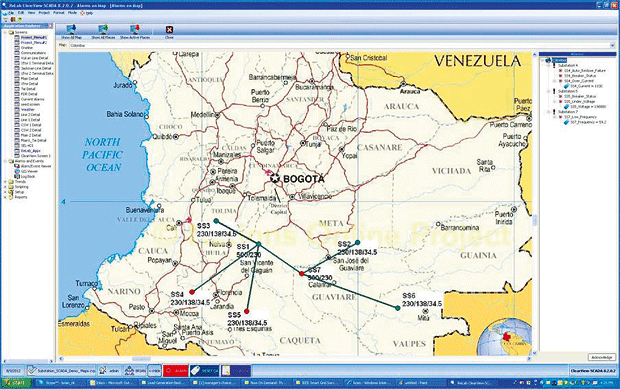
Task: Select the SS5_Under_Voltage alarm
Action: [579, 102]
